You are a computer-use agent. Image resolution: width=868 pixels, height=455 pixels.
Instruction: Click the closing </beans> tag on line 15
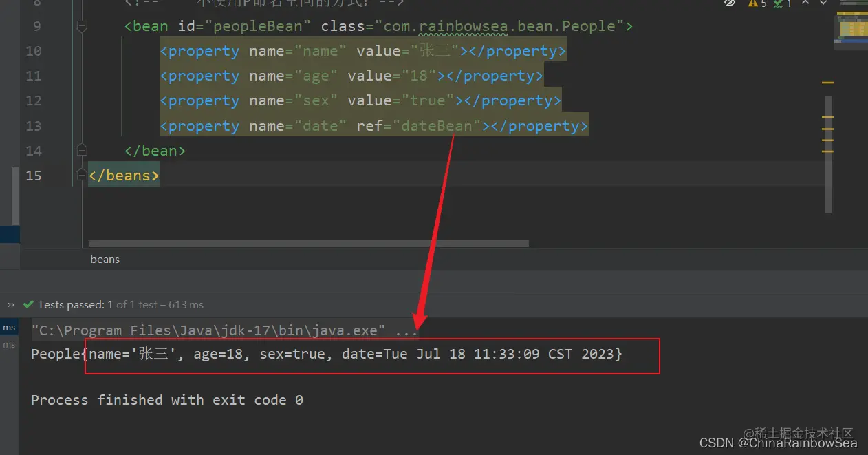click(124, 176)
